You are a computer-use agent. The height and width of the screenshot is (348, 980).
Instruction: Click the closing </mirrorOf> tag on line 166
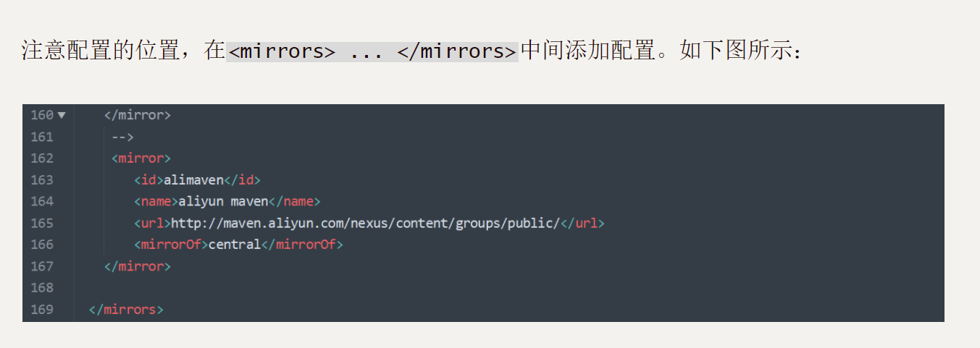tap(301, 245)
